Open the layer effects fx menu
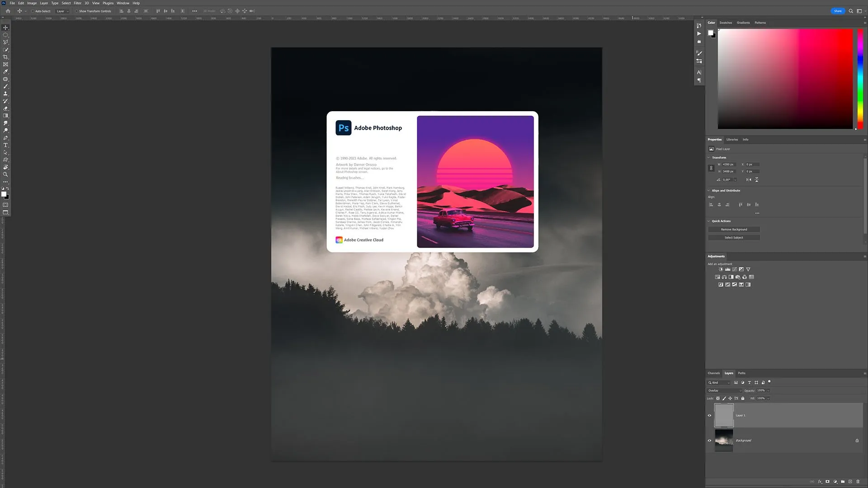The height and width of the screenshot is (488, 868). [x=820, y=482]
